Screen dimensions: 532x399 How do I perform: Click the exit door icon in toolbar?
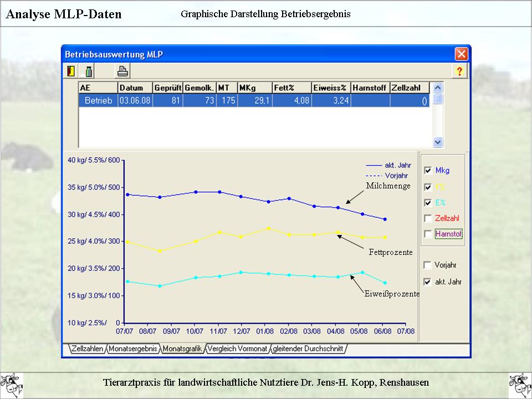[x=70, y=71]
